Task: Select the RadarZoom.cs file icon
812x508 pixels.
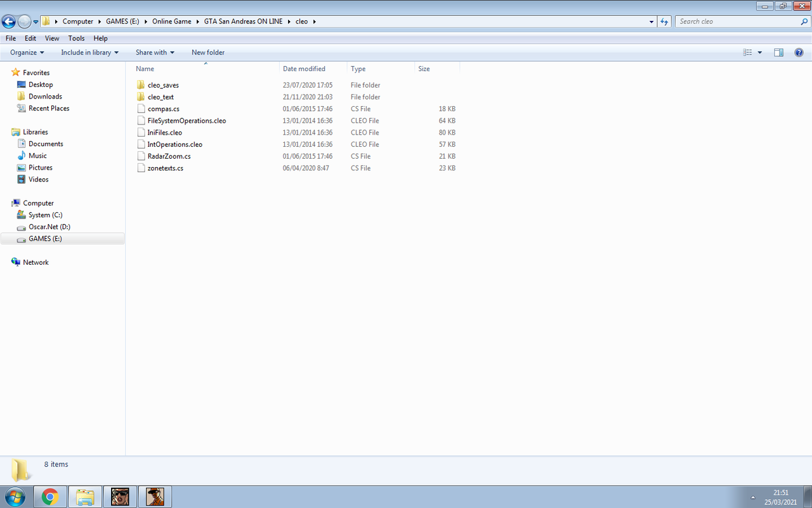Action: (x=141, y=156)
